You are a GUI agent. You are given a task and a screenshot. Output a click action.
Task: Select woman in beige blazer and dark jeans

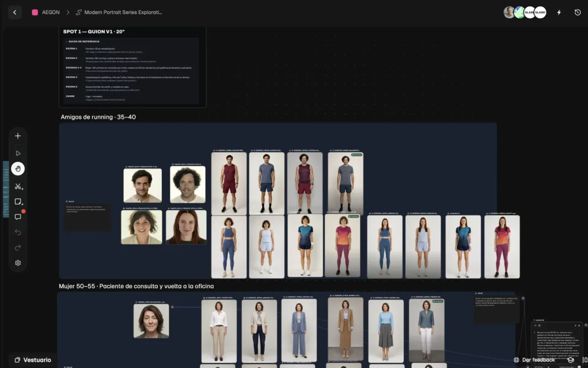(x=259, y=331)
